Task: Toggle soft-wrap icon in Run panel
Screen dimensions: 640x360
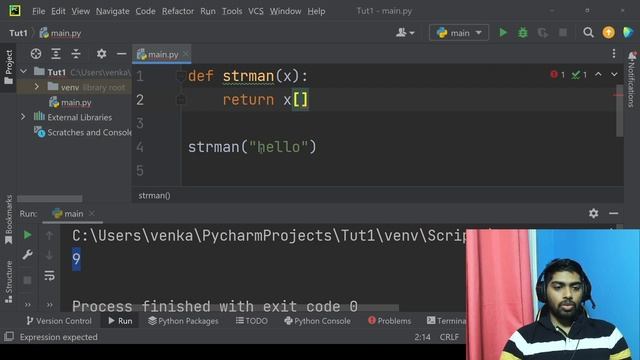Action: 49,276
